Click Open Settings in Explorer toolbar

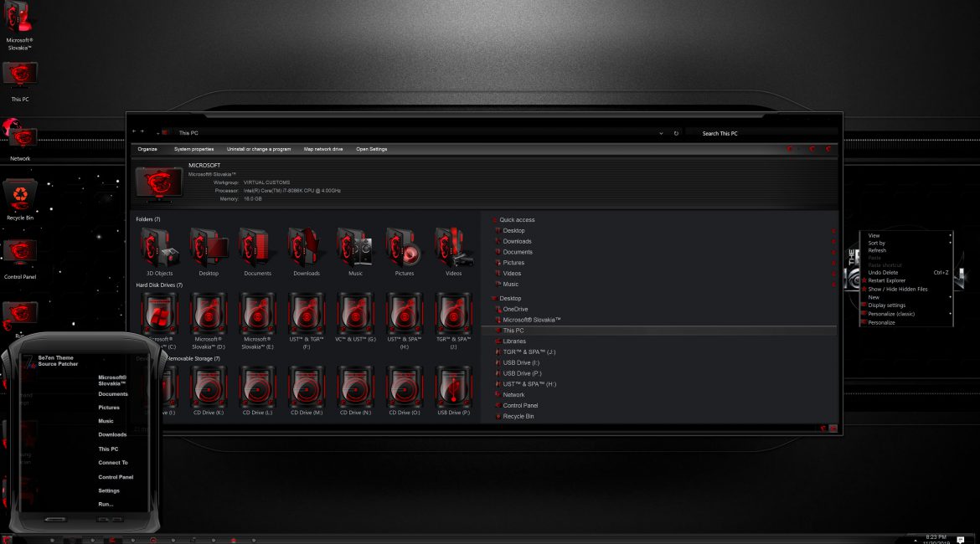(x=371, y=149)
